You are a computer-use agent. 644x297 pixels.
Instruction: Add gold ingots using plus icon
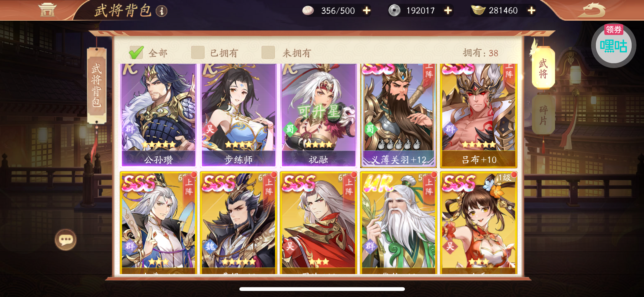531,11
